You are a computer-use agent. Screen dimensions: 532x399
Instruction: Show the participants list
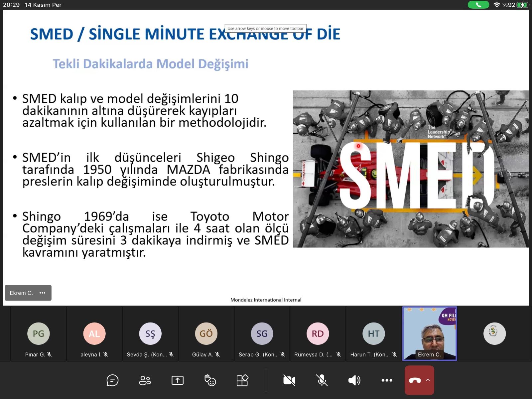pos(145,380)
